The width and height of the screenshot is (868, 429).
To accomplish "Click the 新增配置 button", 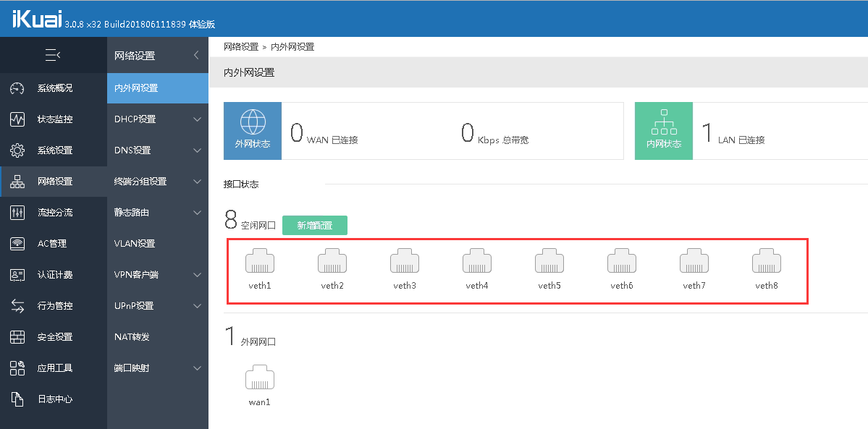I will pyautogui.click(x=315, y=225).
